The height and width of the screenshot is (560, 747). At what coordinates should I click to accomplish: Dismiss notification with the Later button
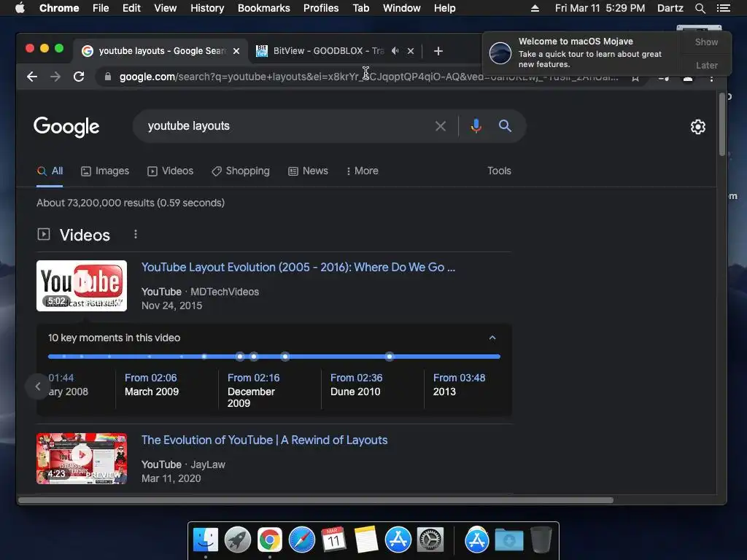click(x=706, y=65)
